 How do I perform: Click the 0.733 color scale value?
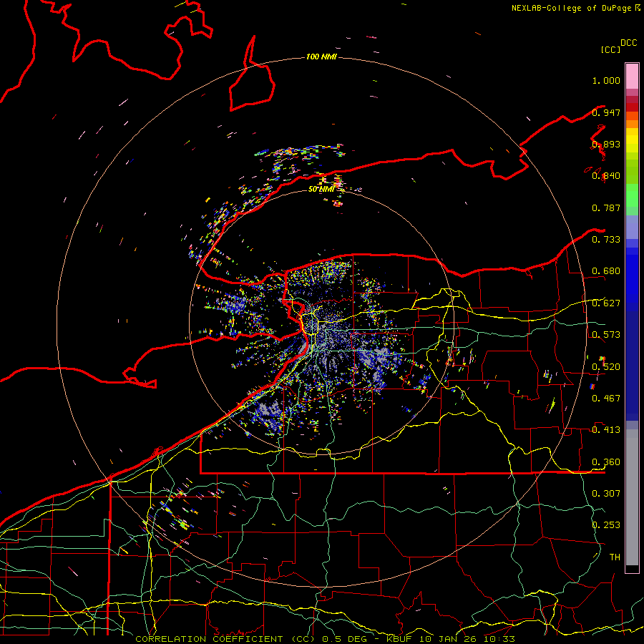click(x=606, y=240)
